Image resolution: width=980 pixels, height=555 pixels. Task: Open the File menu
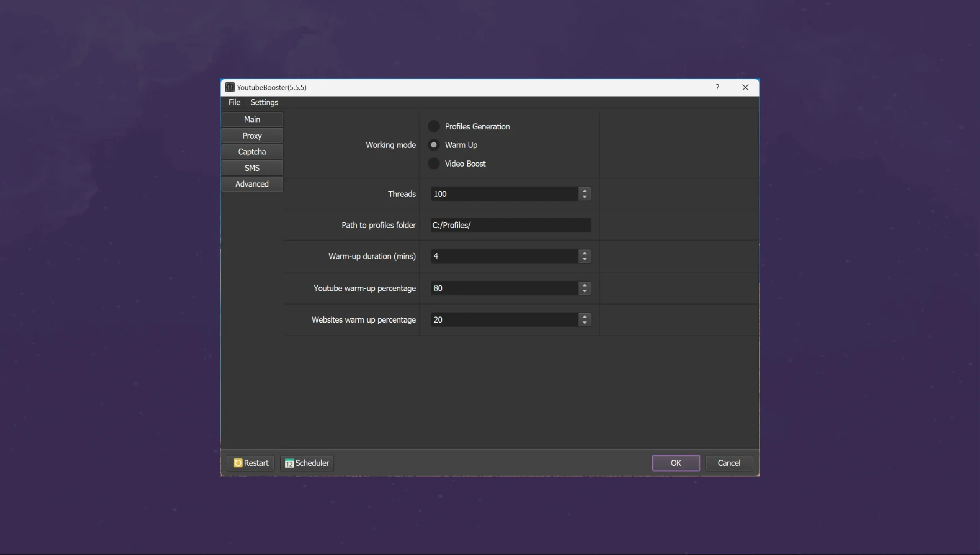[234, 102]
